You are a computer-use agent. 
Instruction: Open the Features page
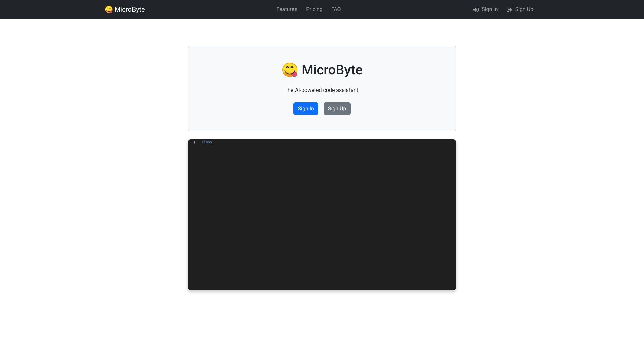(x=287, y=9)
